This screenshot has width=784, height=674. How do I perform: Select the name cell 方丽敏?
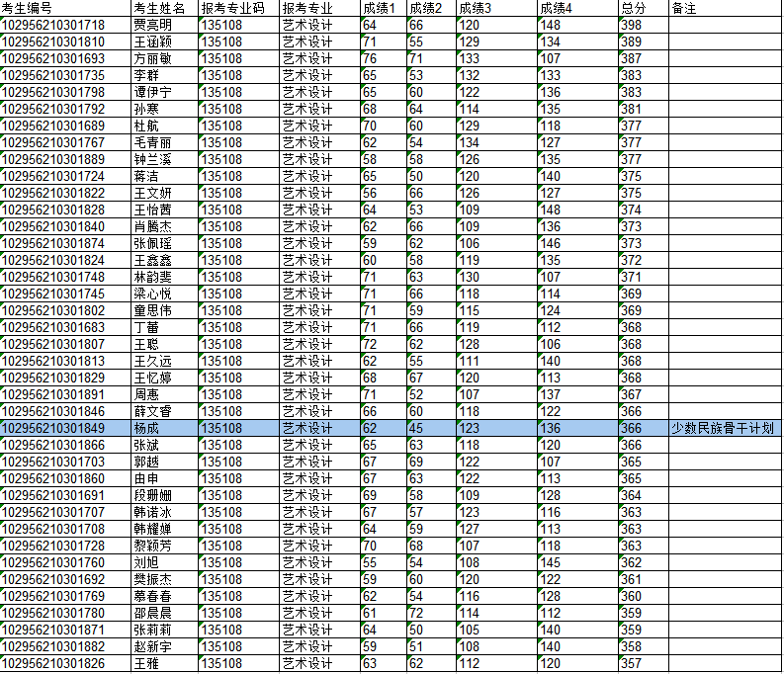coord(163,58)
